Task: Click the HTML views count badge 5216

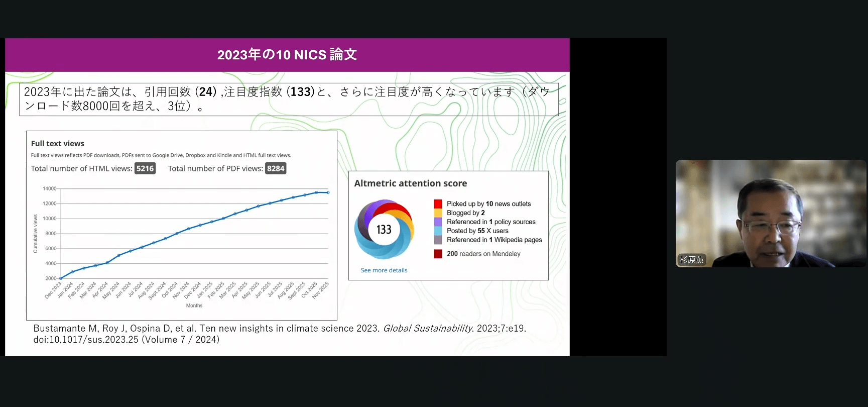Action: coord(145,168)
